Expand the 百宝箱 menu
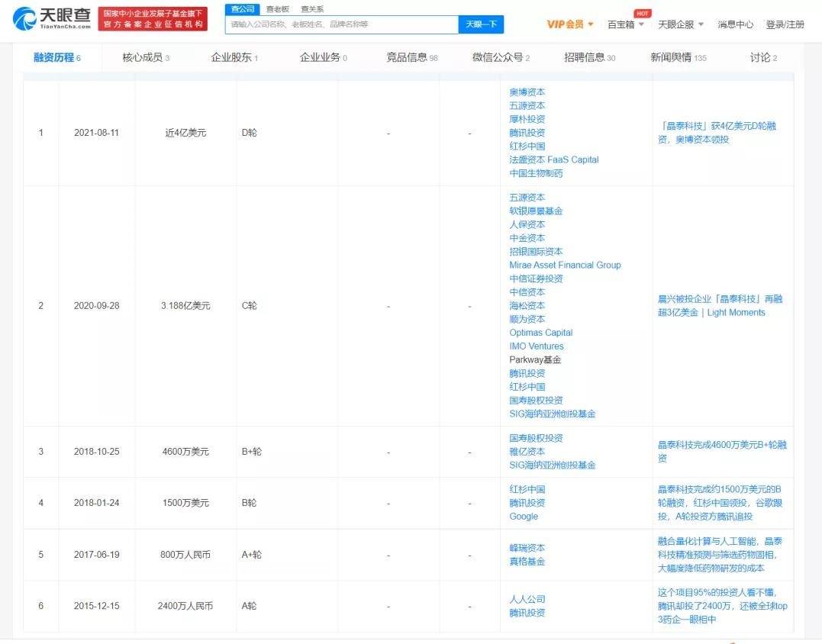Screen dimensions: 822x644 pos(625,24)
